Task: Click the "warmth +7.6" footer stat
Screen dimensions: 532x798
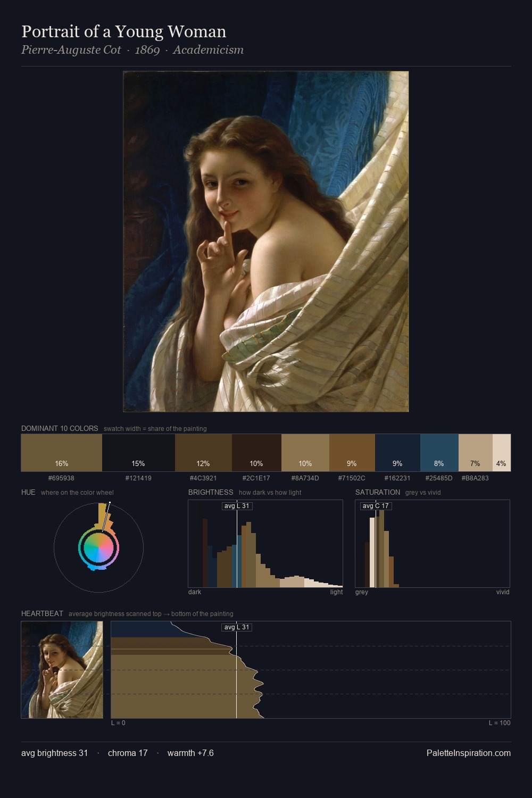Action: pyautogui.click(x=190, y=753)
